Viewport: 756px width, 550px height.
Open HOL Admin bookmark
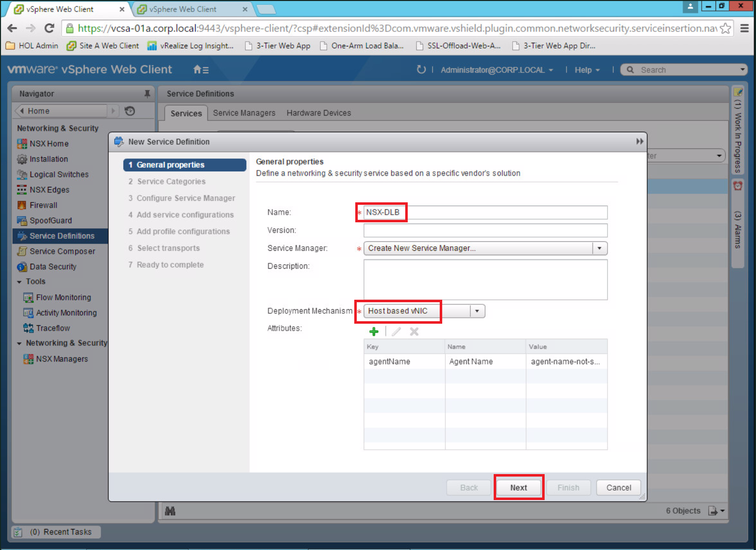pos(32,45)
